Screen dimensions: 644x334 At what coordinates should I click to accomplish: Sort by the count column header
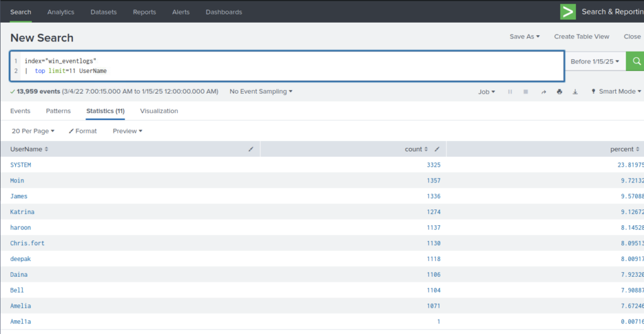pyautogui.click(x=416, y=149)
